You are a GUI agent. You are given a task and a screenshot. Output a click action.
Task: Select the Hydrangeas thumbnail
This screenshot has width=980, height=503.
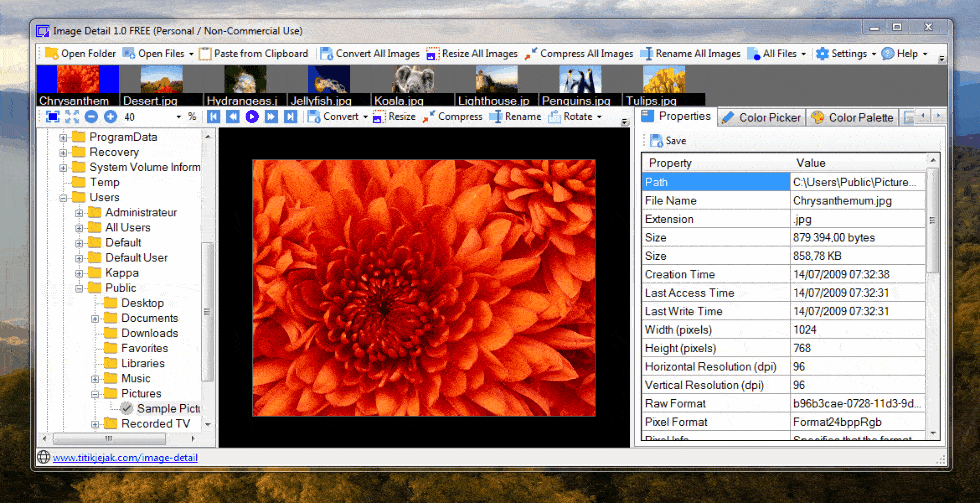click(245, 85)
